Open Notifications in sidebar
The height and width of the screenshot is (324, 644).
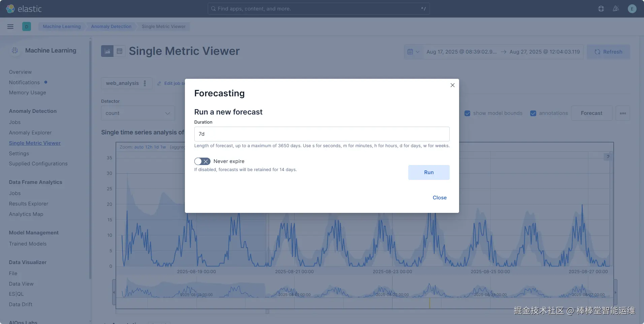click(24, 83)
